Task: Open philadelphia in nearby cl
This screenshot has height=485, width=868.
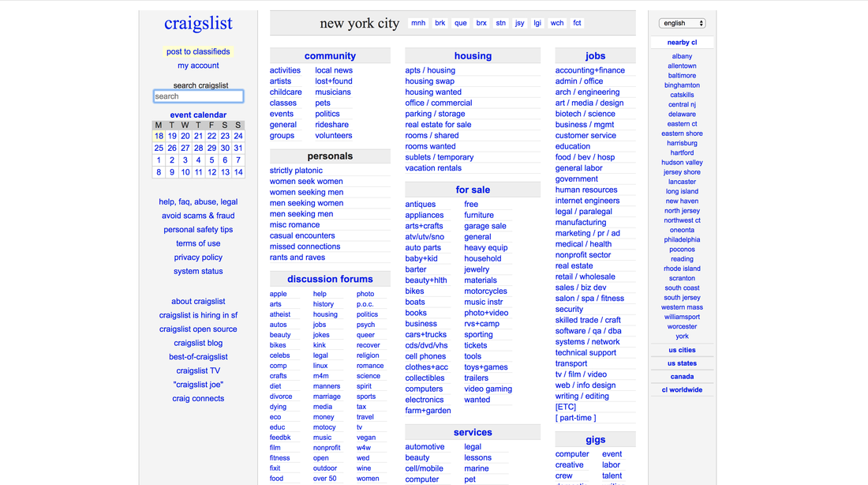Action: [682, 239]
